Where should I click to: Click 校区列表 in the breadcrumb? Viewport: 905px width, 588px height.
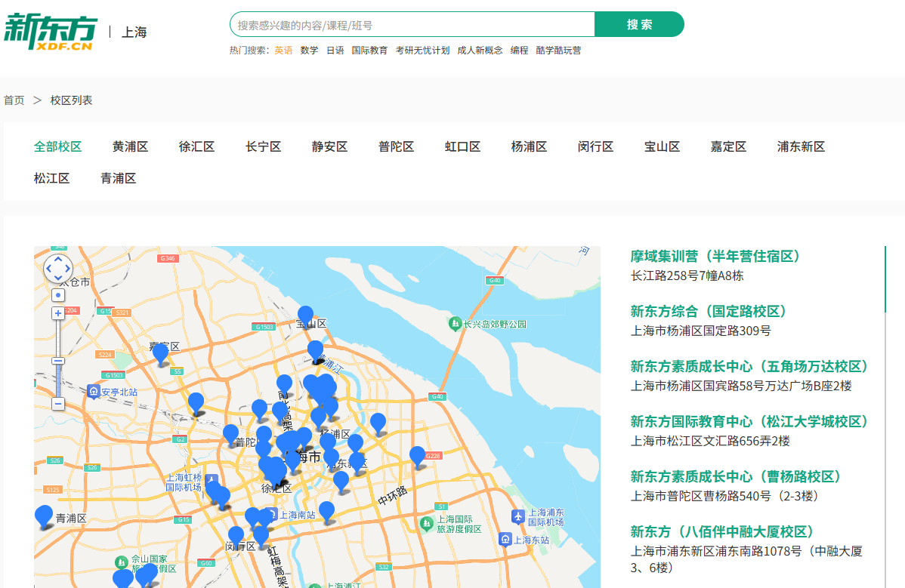point(71,100)
